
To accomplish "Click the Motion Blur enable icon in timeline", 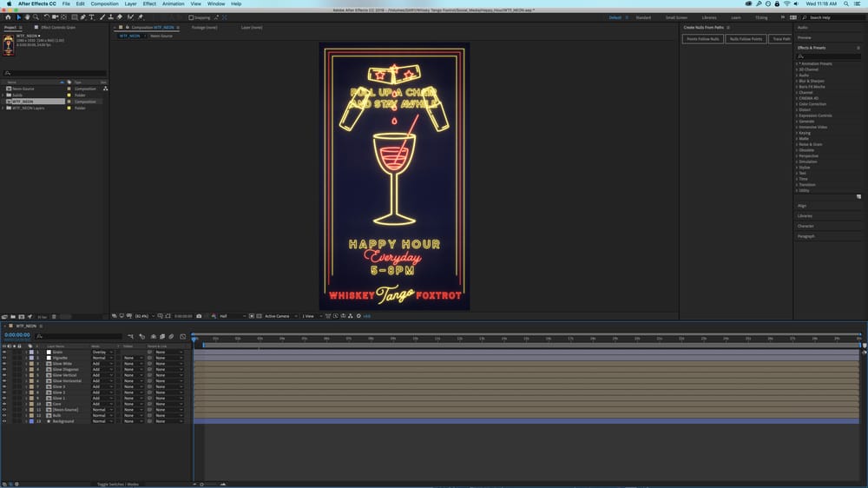I will [171, 336].
